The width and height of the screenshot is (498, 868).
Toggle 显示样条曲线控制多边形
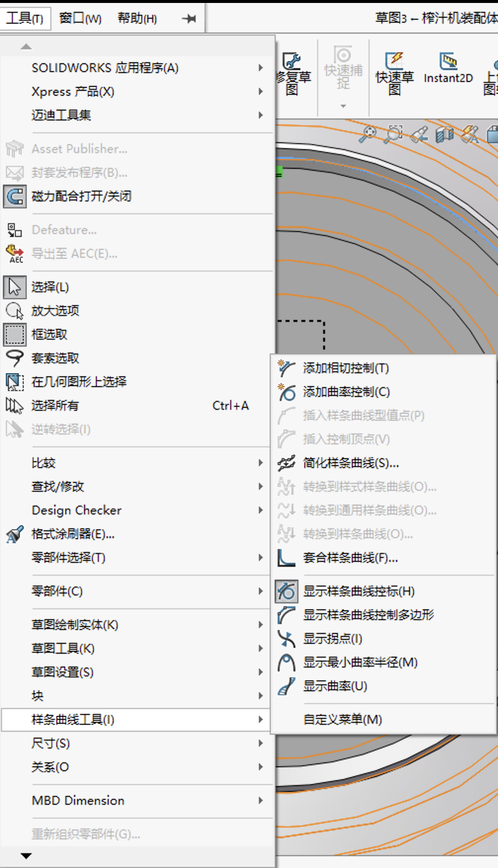point(383,615)
